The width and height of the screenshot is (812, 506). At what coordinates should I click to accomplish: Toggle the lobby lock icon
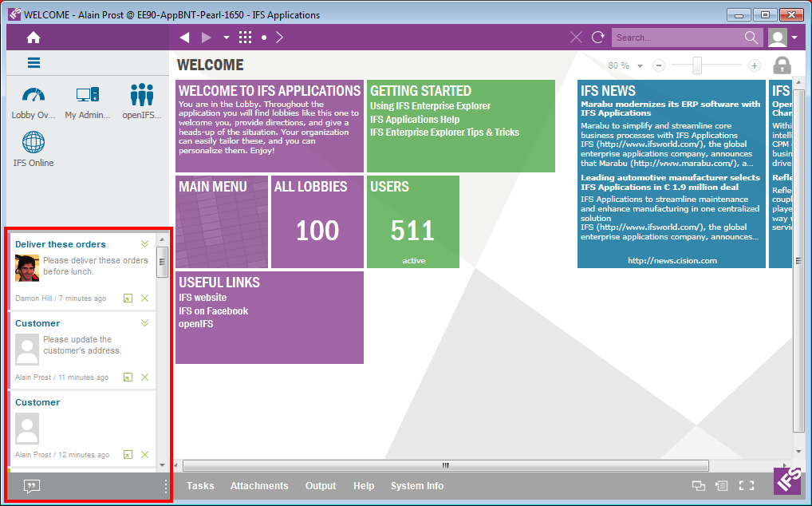pyautogui.click(x=782, y=65)
